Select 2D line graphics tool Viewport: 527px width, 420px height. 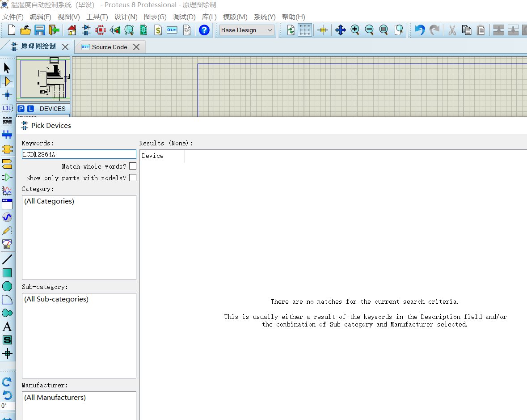[7, 259]
